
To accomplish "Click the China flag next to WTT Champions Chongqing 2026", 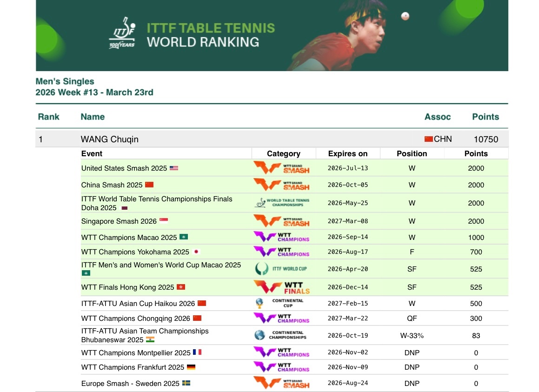I will [197, 318].
